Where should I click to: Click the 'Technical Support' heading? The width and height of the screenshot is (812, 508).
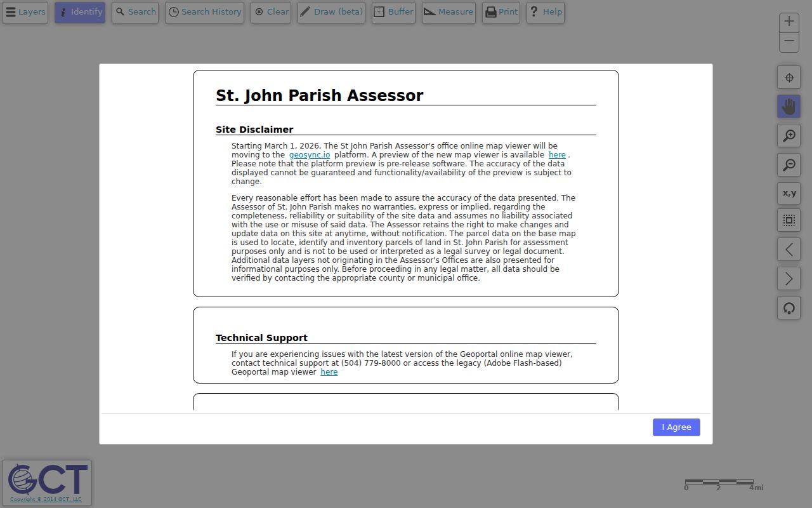pyautogui.click(x=261, y=338)
